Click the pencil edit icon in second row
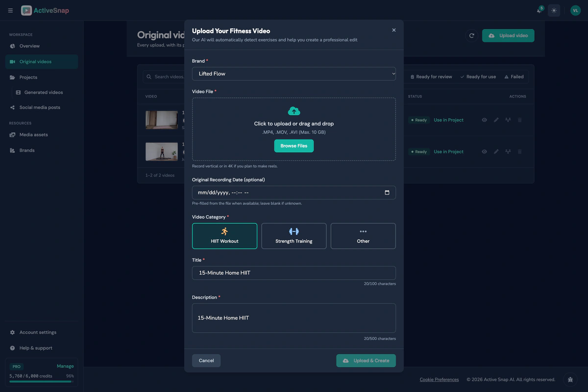 tap(496, 152)
